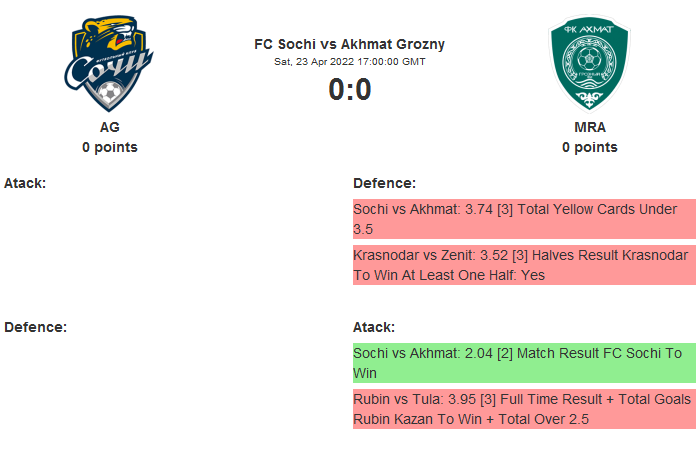Click MRA's Defence section heading

pos(384,183)
